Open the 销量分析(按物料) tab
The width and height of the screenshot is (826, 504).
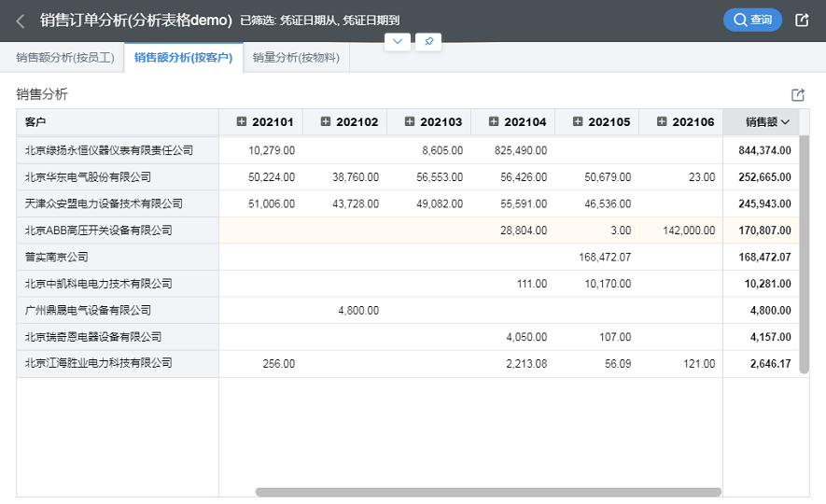tap(296, 58)
